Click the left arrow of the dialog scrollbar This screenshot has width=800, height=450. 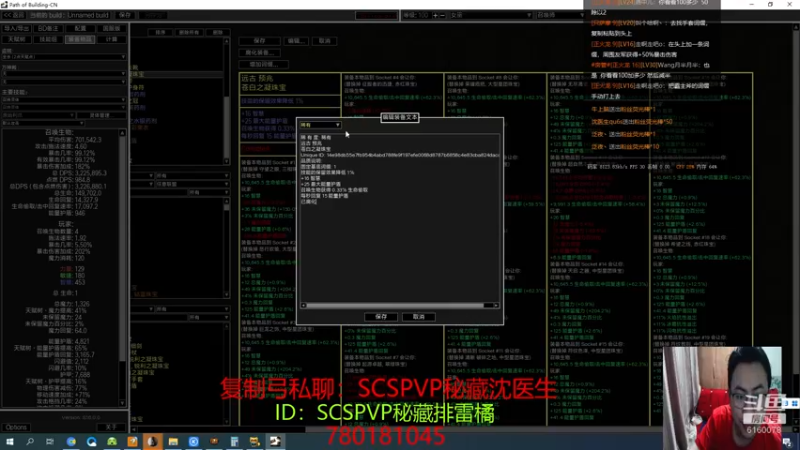[x=303, y=306]
